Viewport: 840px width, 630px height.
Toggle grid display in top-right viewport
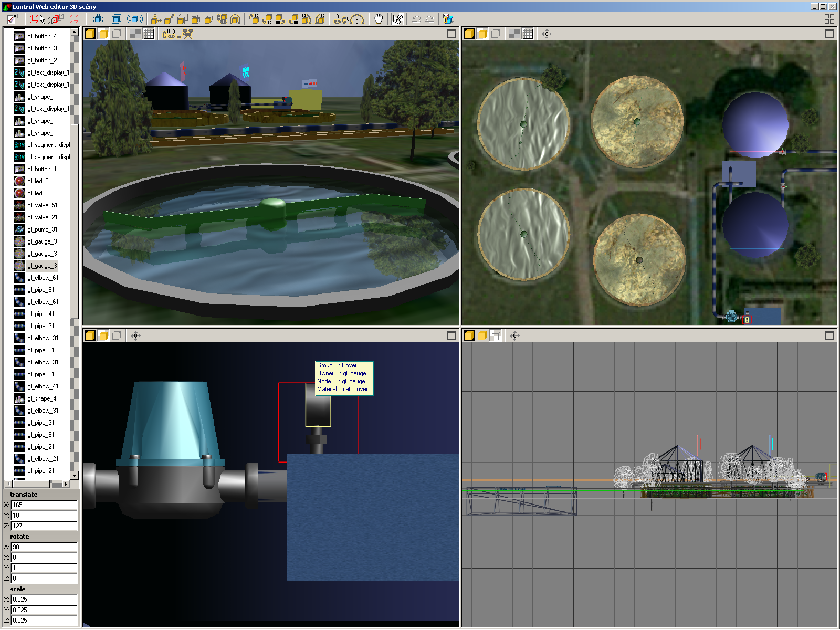528,34
